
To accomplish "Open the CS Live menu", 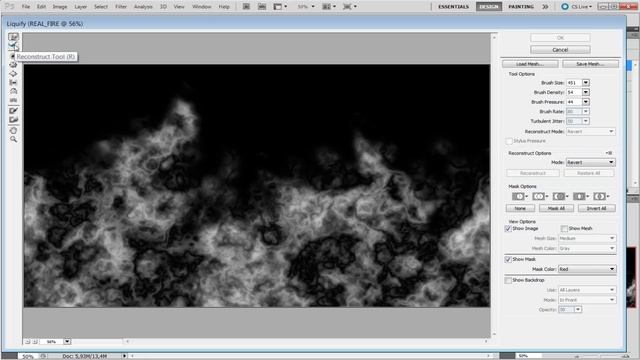I will pyautogui.click(x=577, y=7).
